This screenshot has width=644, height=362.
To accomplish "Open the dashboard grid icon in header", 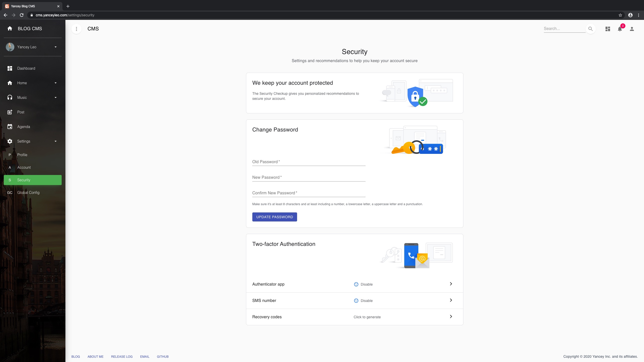I will click(608, 29).
